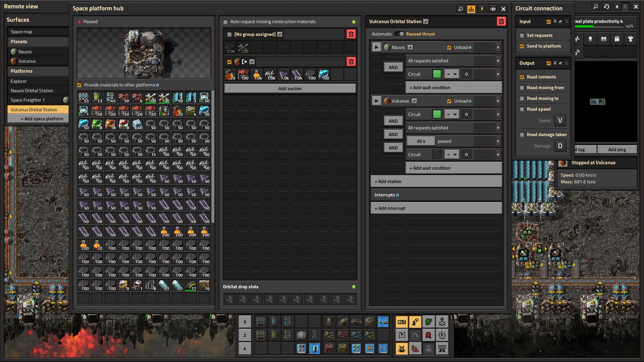The width and height of the screenshot is (644, 362).
Task: Enable the No group assigned section checkbox
Action: (x=229, y=34)
